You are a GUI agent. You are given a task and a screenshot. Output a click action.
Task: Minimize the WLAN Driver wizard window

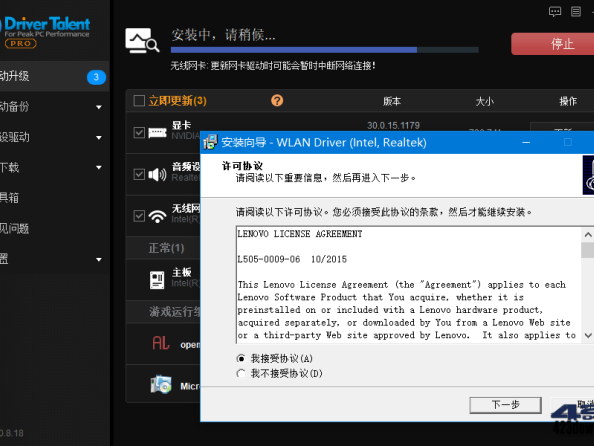[526, 142]
